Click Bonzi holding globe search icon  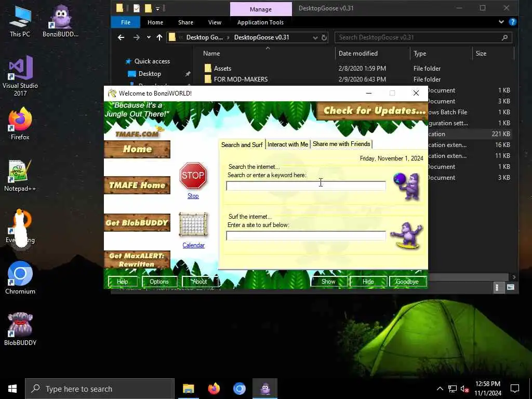[407, 186]
